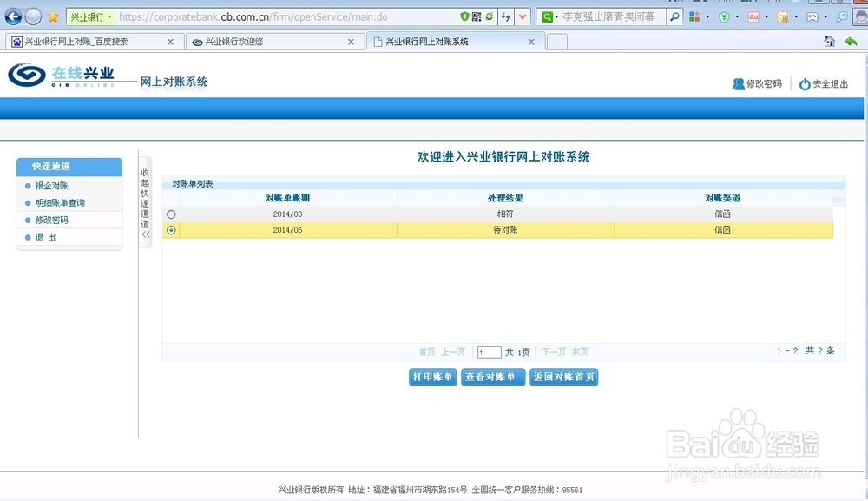Click the green yuan shield toolbar icon

(x=724, y=17)
